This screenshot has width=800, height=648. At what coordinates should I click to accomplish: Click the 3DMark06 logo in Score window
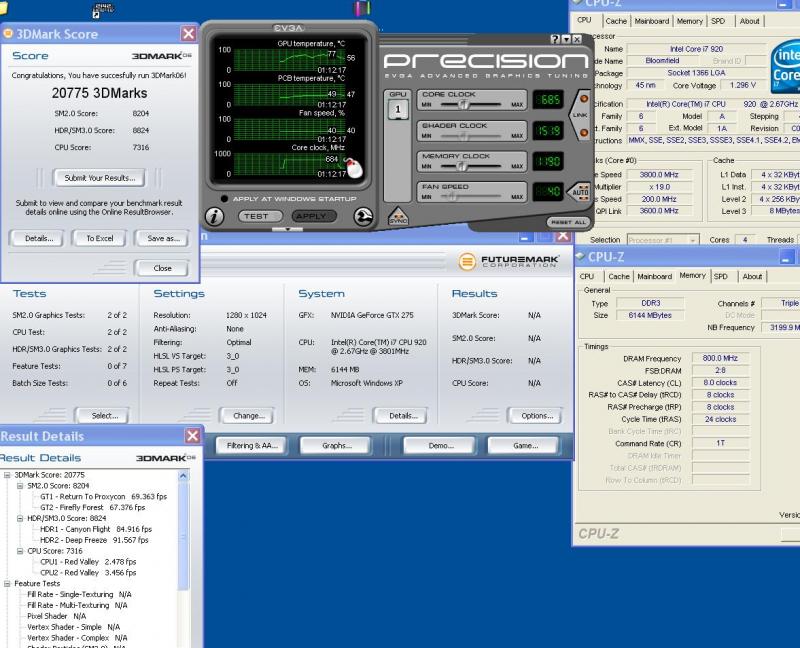[x=161, y=56]
